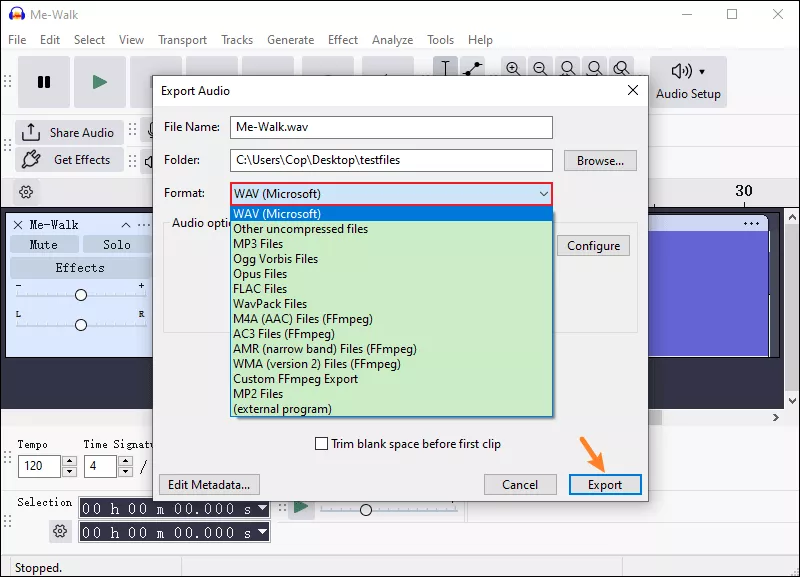Click the Zoom In magnifier icon

[x=513, y=67]
